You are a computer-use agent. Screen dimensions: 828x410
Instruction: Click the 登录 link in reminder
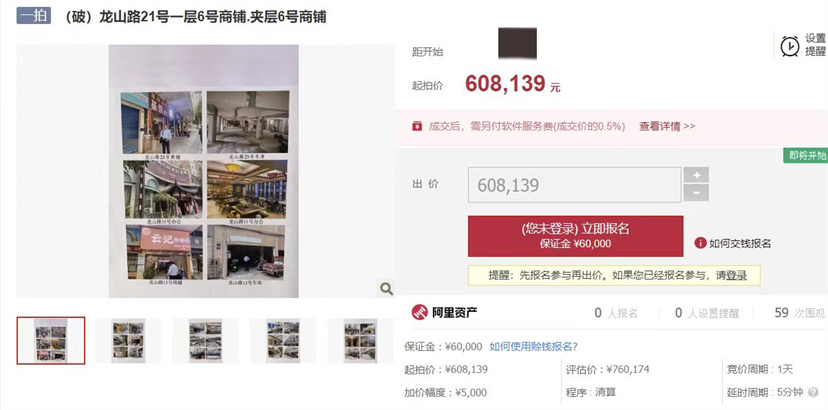point(738,275)
